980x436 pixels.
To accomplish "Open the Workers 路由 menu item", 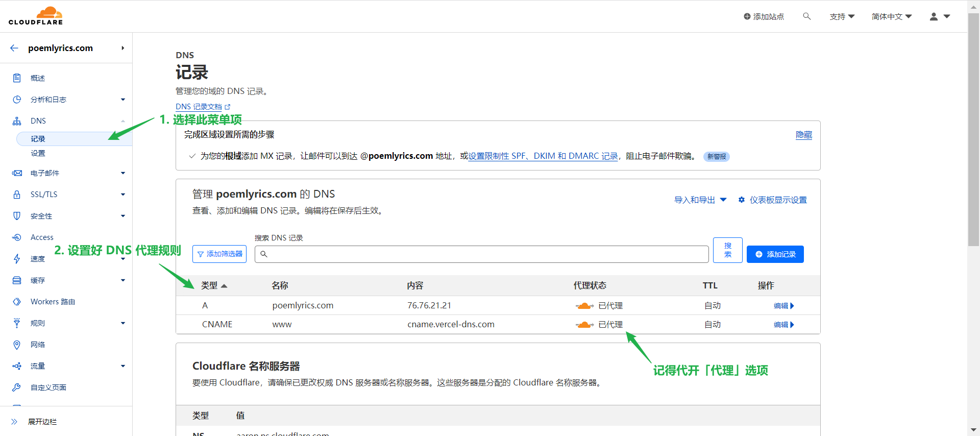I will [53, 302].
